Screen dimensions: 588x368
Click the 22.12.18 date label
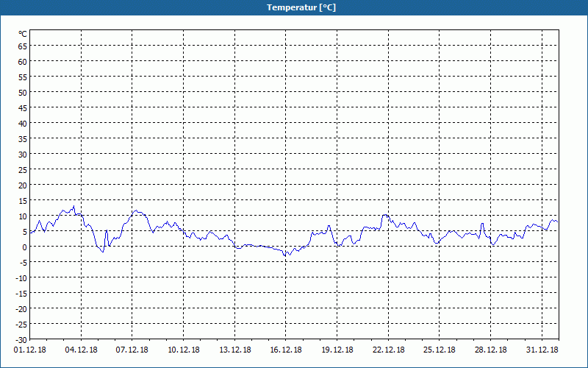tap(389, 350)
